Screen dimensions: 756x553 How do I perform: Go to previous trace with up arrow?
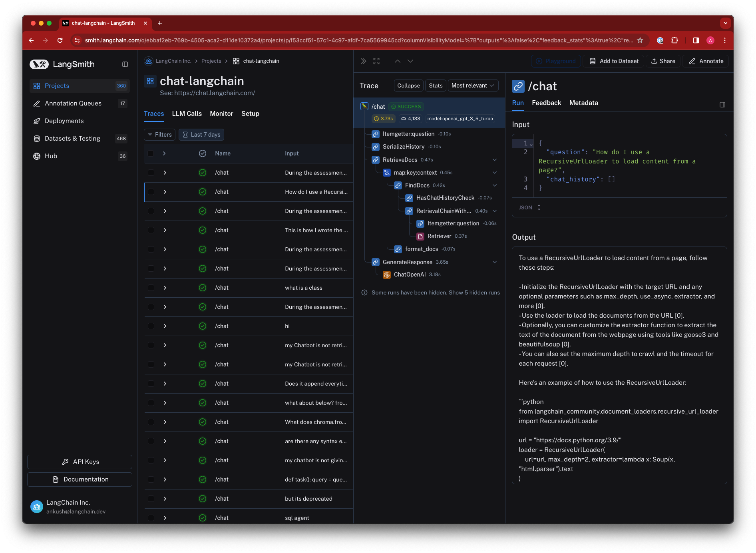pos(398,61)
